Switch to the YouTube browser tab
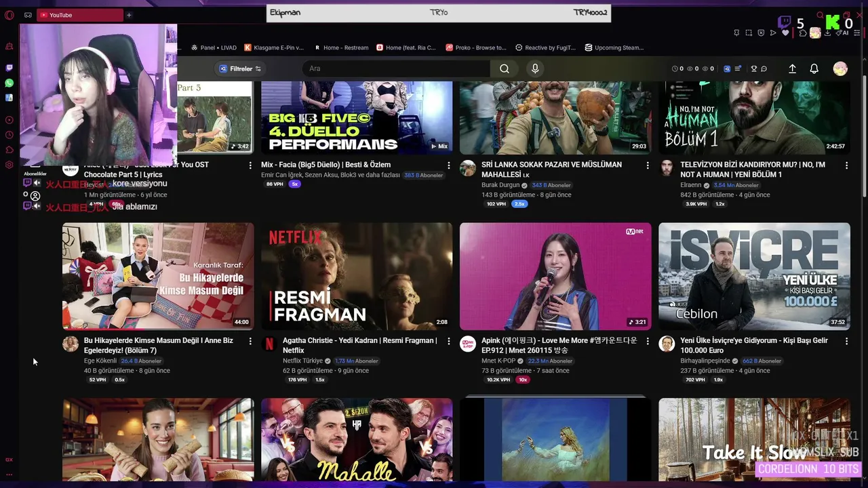The width and height of the screenshot is (868, 488). pyautogui.click(x=80, y=15)
